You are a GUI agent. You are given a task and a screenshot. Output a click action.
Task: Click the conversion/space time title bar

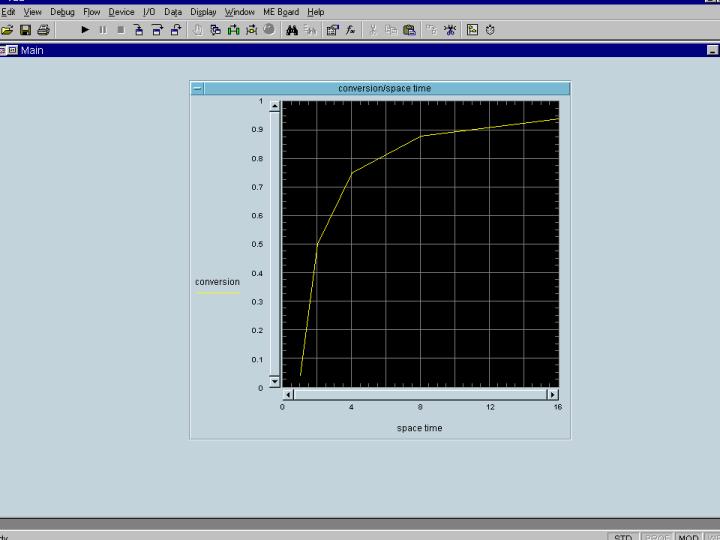[385, 88]
